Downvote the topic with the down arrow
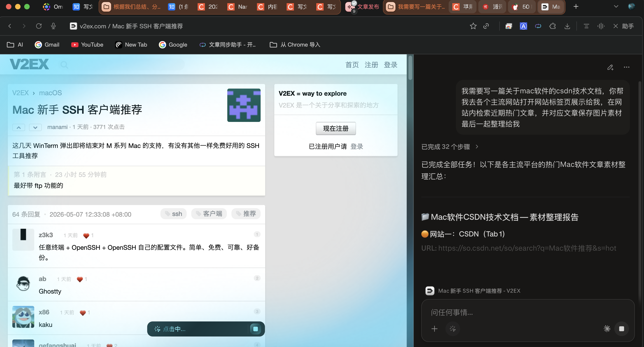The width and height of the screenshot is (644, 347). [x=35, y=127]
